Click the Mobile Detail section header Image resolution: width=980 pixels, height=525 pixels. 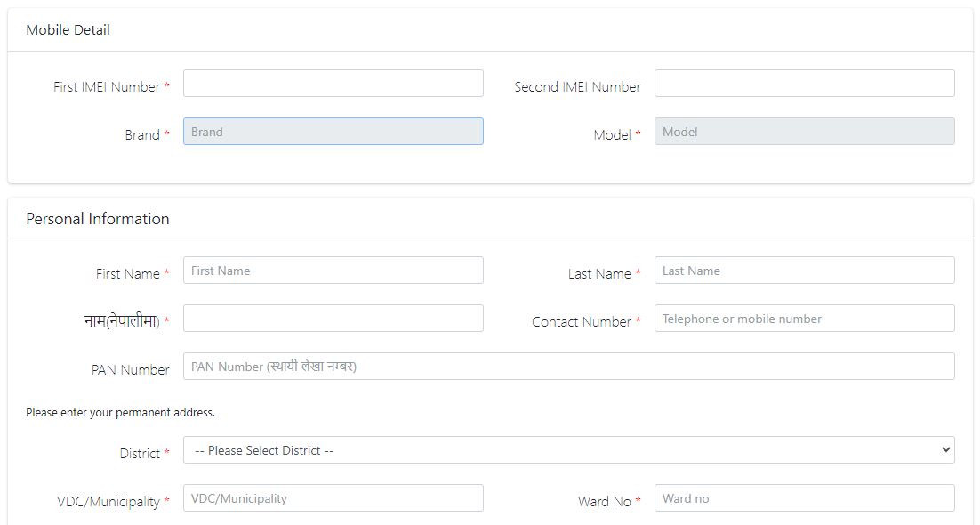pyautogui.click(x=68, y=29)
